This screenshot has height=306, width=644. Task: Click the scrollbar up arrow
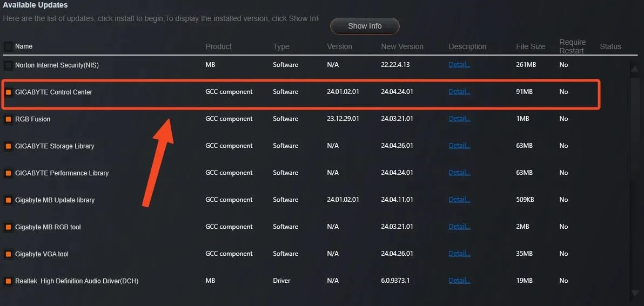click(635, 67)
